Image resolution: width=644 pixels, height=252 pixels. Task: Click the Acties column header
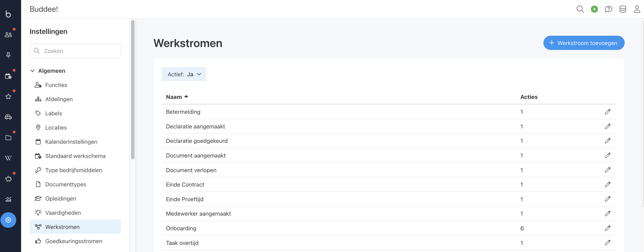(x=529, y=97)
